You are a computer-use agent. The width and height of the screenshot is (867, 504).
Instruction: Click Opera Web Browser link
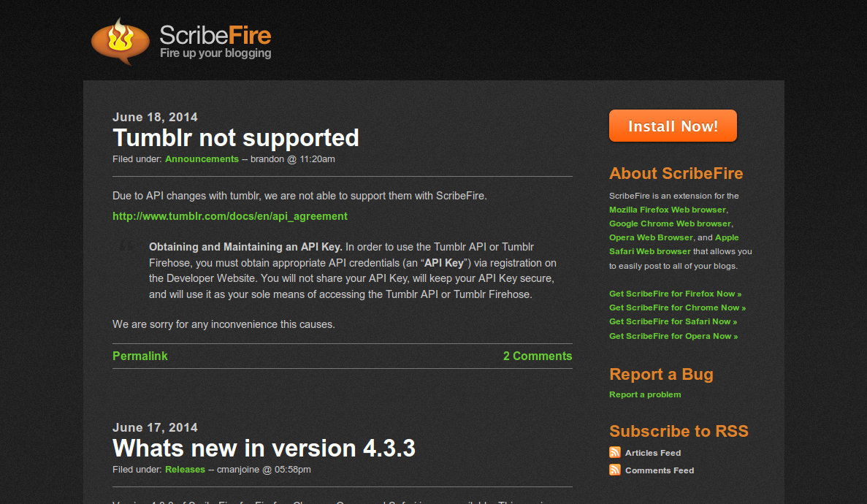tap(651, 237)
